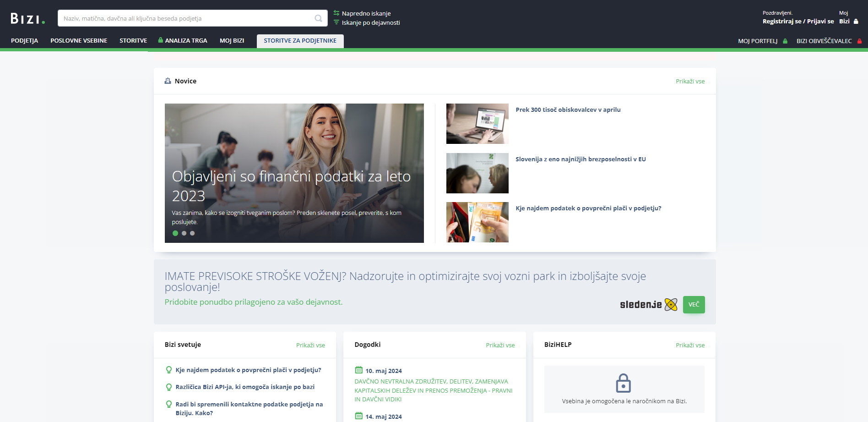
Task: Open the Poslovne vsebine menu
Action: pos(79,40)
